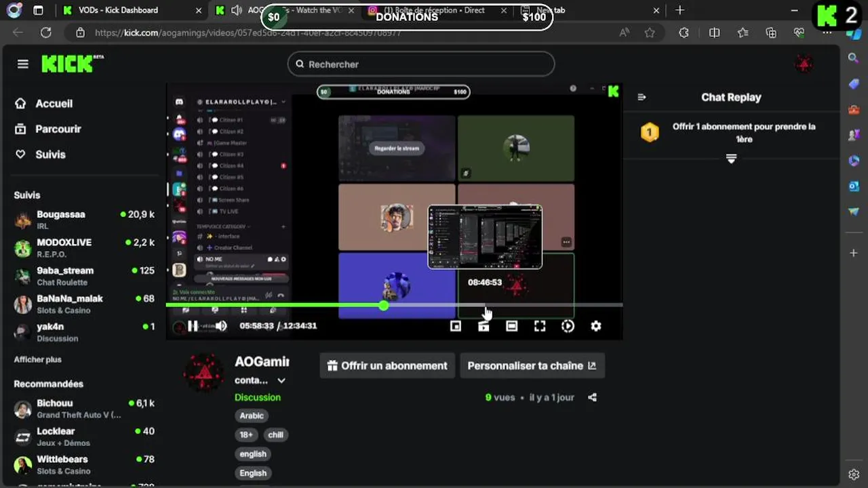Viewport: 868px width, 488px height.
Task: Switch to the New tab browser tab
Action: pyautogui.click(x=590, y=10)
